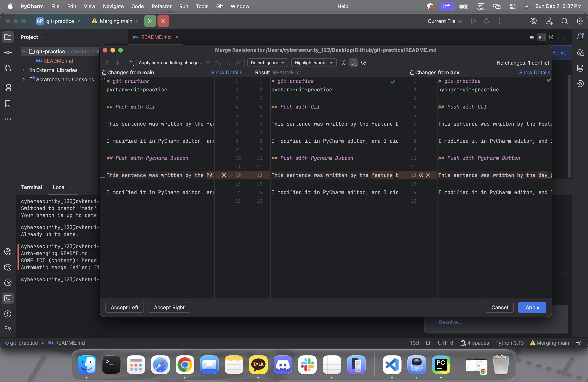Toggle synchronize scrolling in merge toolbar
Screen dimensions: 588x382
(353, 63)
